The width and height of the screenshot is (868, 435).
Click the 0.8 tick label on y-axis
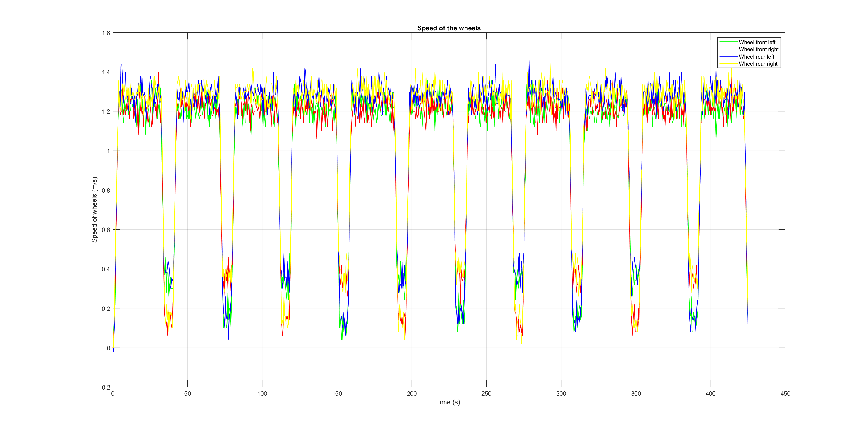106,190
